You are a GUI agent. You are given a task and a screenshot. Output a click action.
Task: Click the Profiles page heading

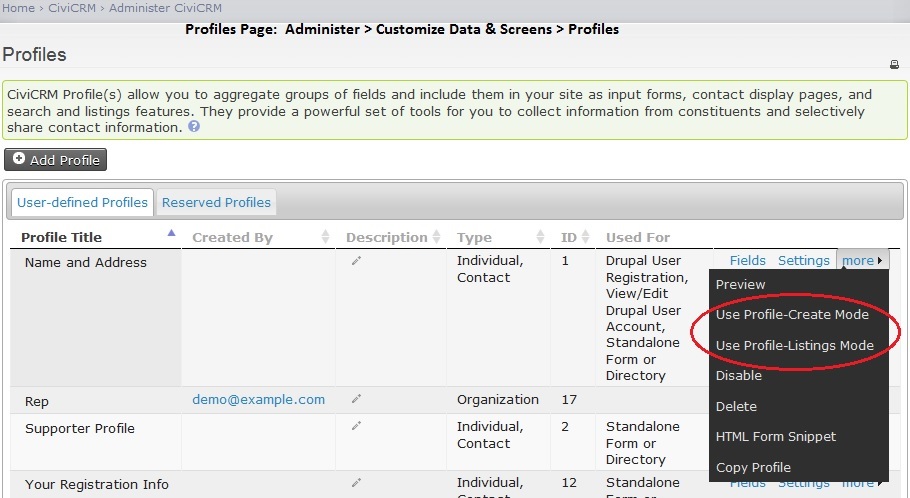(x=34, y=55)
